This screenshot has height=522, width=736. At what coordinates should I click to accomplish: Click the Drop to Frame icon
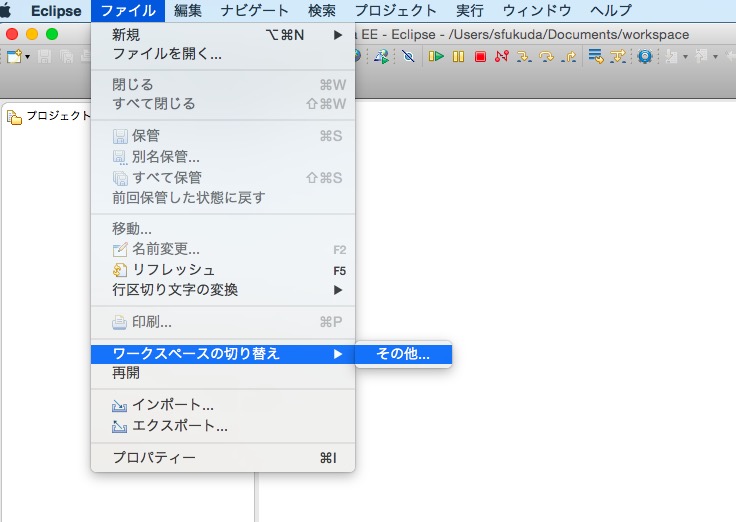[x=596, y=57]
